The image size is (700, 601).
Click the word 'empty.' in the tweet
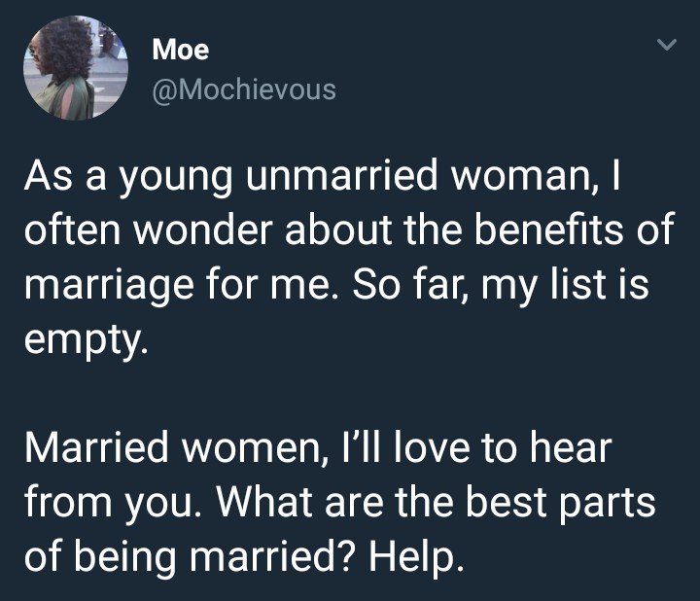coord(86,340)
